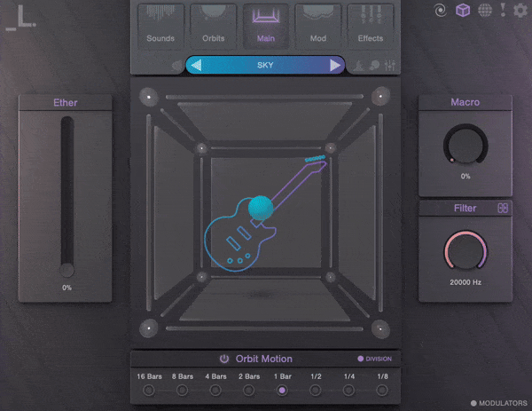Go to next preset with right arrow
Image resolution: width=532 pixels, height=411 pixels.
pyautogui.click(x=335, y=65)
